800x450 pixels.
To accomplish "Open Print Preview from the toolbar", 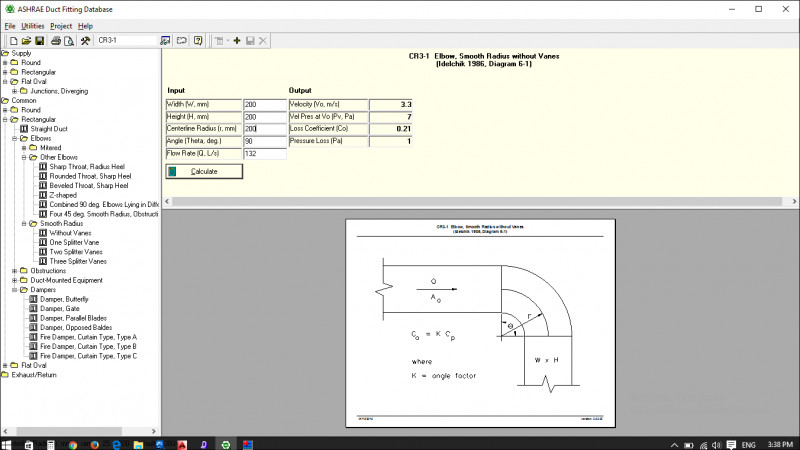I will pyautogui.click(x=69, y=41).
